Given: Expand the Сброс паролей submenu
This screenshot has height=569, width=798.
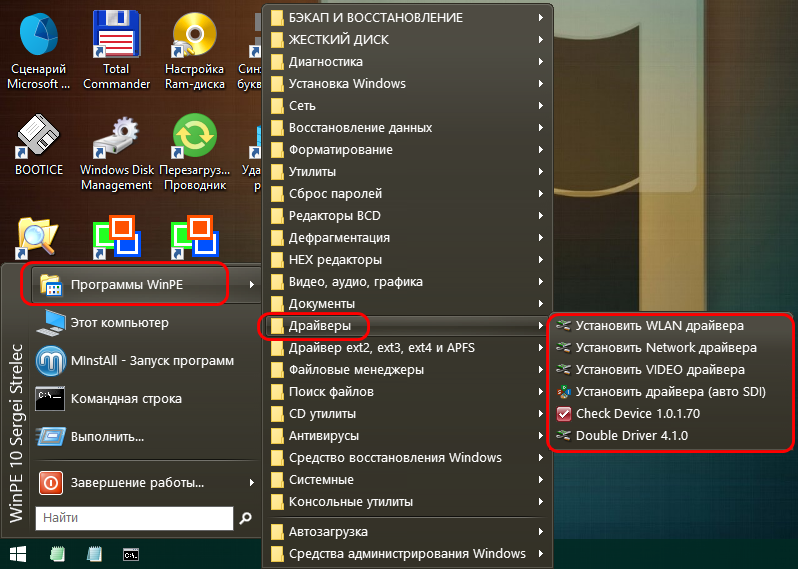Looking at the screenshot, I should click(407, 194).
